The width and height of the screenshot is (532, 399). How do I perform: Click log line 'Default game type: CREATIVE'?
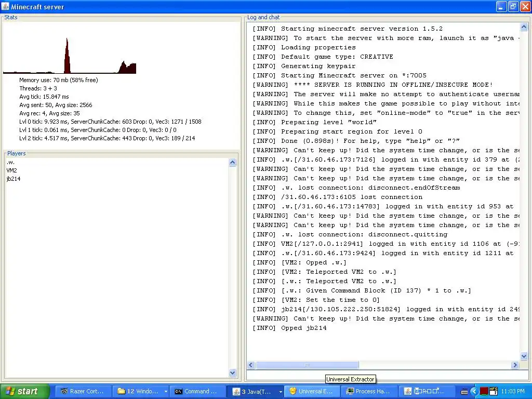(x=323, y=57)
